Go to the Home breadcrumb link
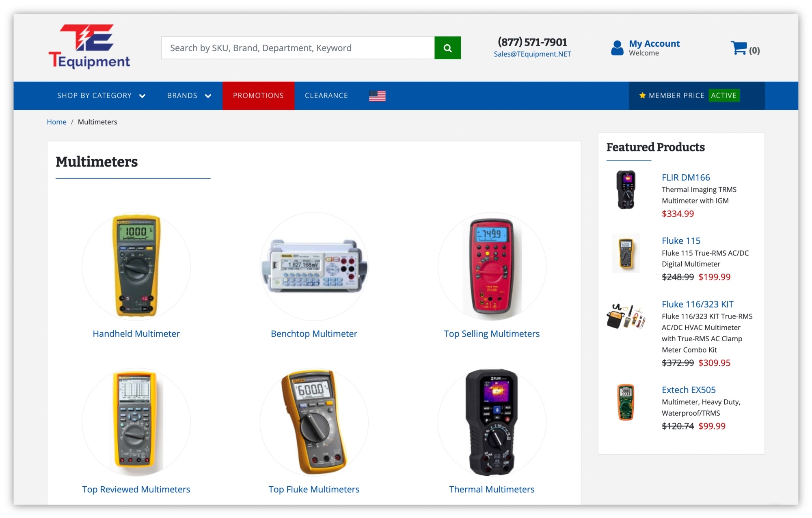 click(56, 122)
